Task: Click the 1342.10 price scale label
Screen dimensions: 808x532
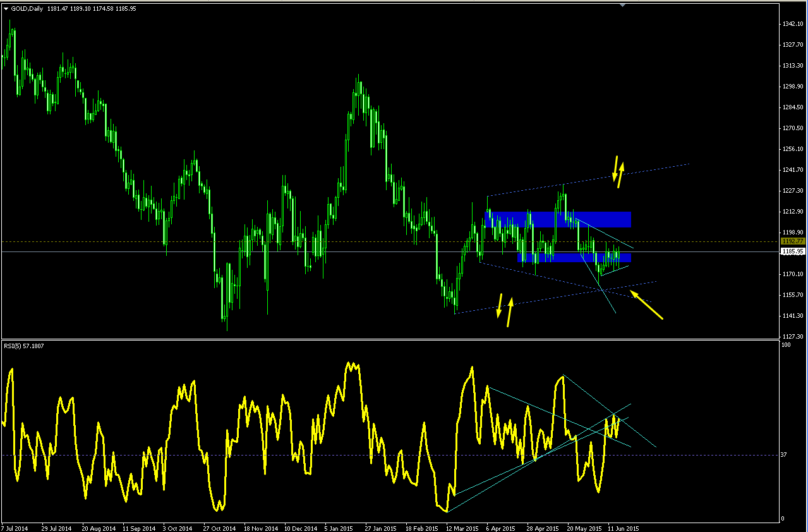Action: [x=792, y=24]
